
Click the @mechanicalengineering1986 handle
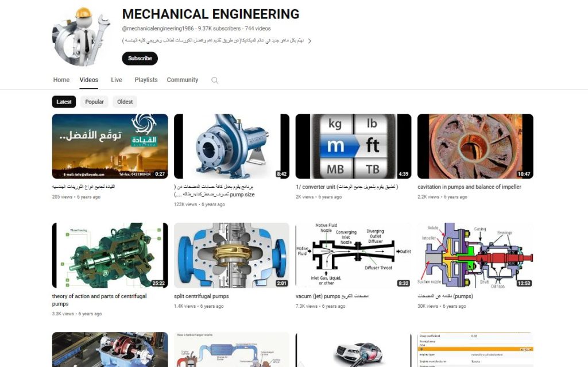[155, 28]
